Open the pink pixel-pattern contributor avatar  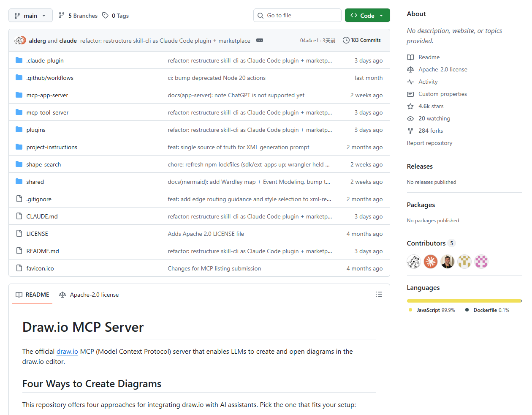point(481,262)
